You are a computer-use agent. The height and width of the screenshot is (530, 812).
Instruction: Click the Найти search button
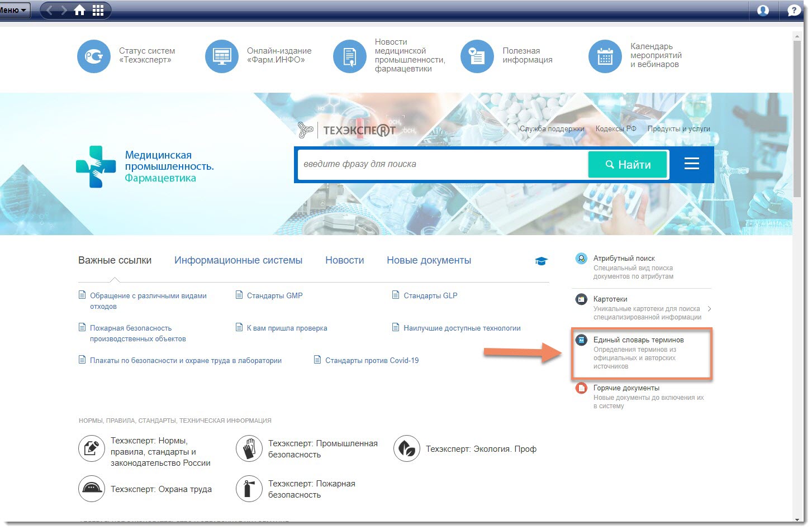[x=628, y=165]
